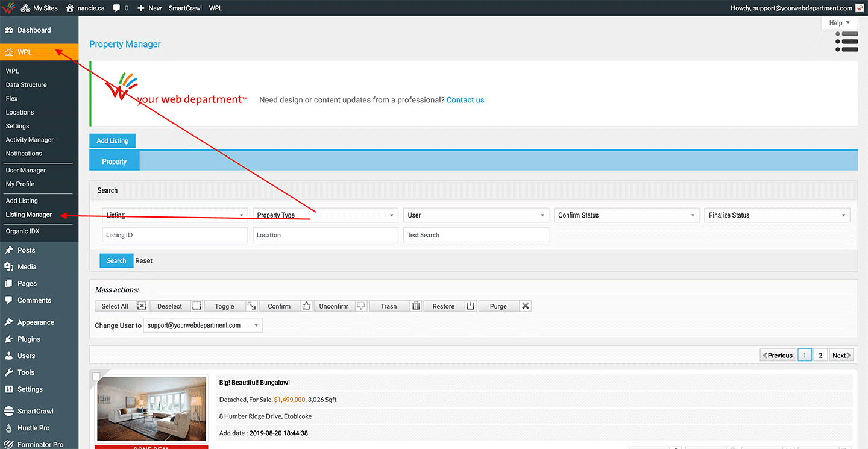Click the Purge X icon
Screen dimensions: 868x449
526,306
